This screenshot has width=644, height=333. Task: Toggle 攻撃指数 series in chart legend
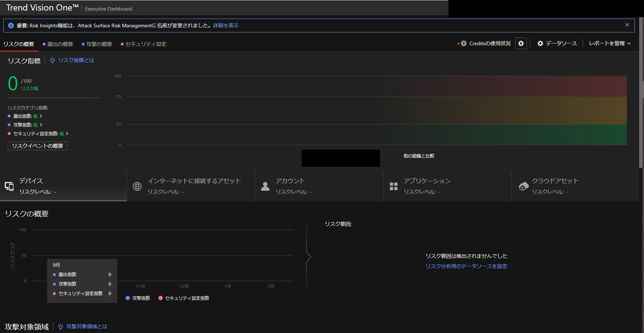pos(138,298)
